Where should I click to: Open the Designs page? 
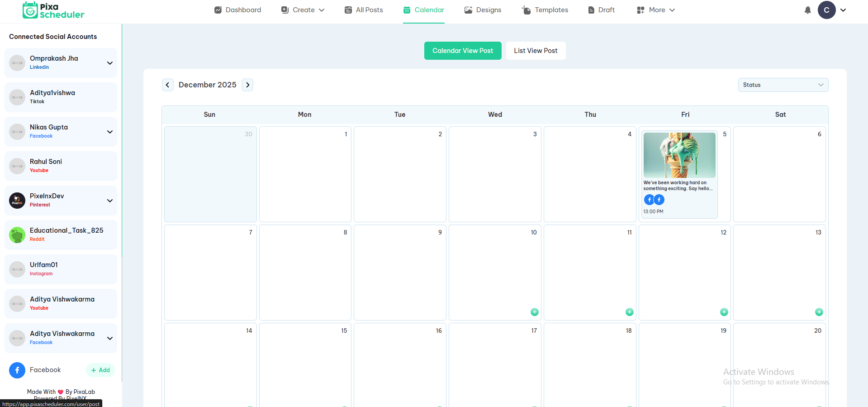[x=483, y=10]
